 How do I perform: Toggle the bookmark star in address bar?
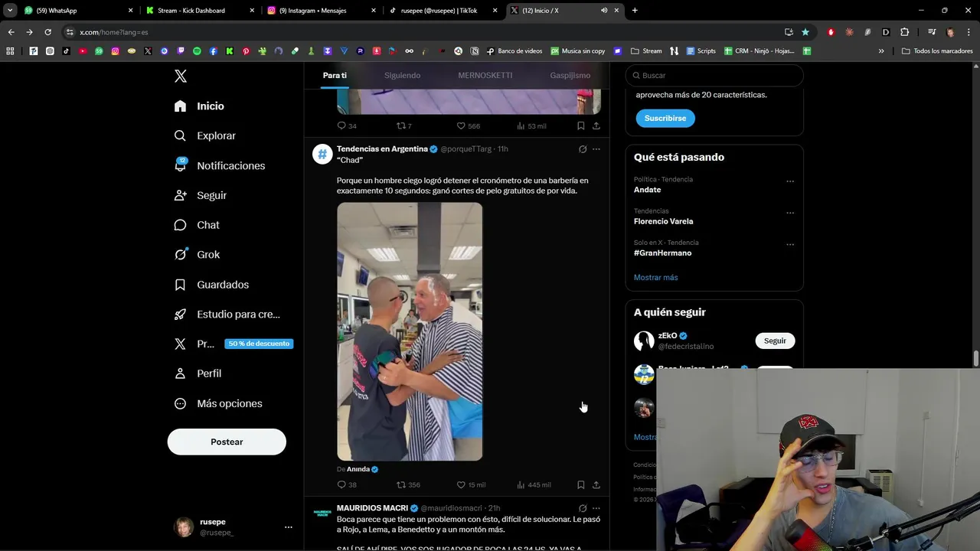[805, 32]
